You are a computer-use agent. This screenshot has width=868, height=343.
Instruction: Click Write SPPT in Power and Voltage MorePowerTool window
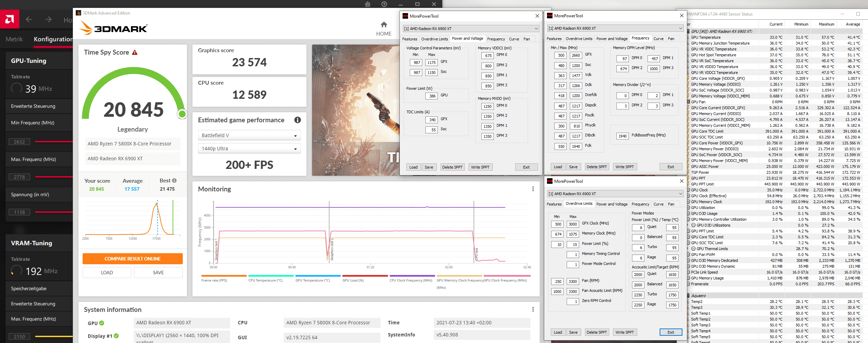480,167
